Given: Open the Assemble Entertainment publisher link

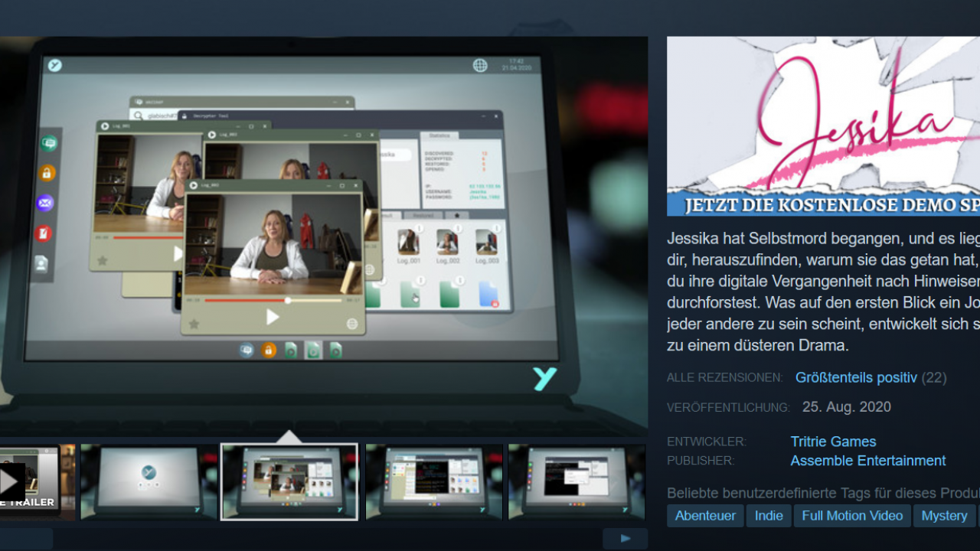Looking at the screenshot, I should (867, 461).
